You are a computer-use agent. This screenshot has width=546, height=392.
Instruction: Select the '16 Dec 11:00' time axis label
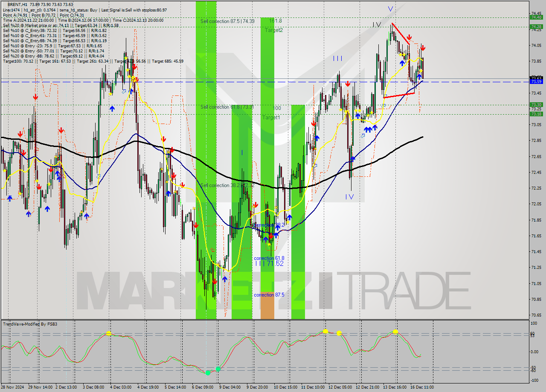(x=421, y=387)
